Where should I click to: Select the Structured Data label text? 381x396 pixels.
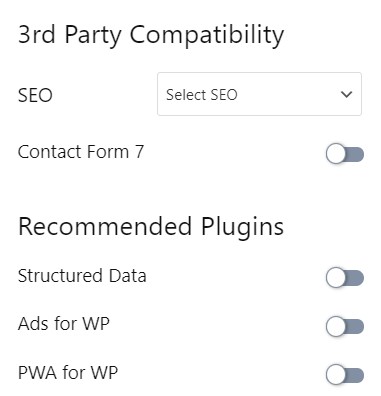click(x=82, y=276)
